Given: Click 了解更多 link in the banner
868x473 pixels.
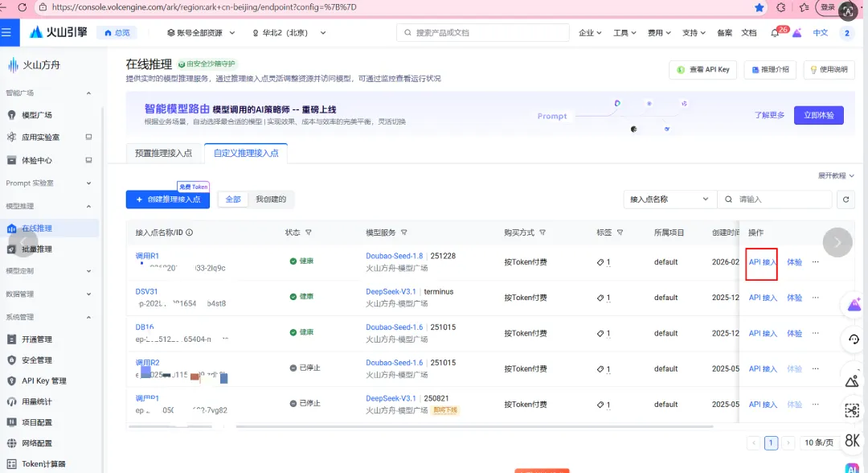Looking at the screenshot, I should click(x=769, y=115).
